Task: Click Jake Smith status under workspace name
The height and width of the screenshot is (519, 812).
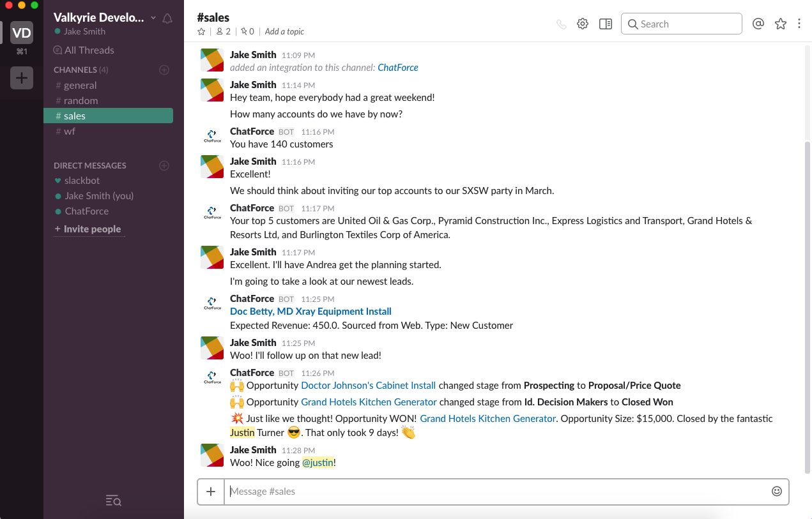Action: (80, 32)
